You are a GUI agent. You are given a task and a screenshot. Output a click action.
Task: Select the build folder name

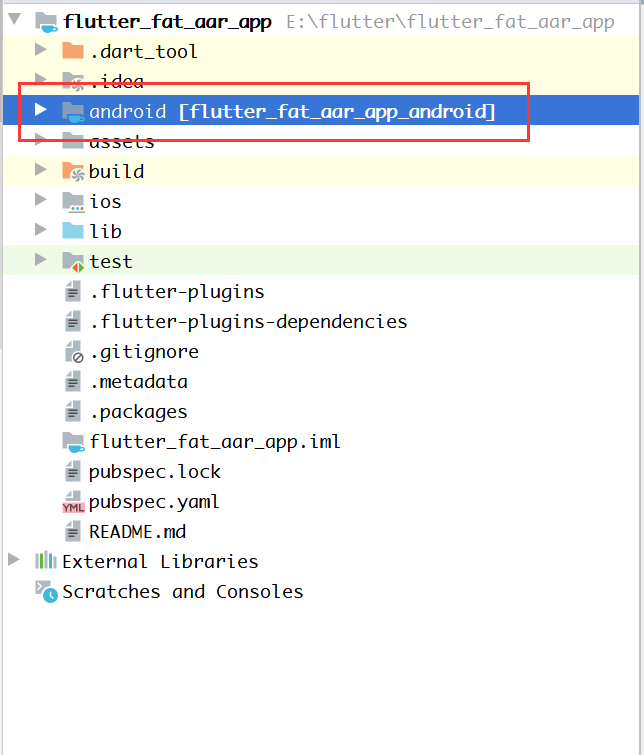pyautogui.click(x=117, y=171)
